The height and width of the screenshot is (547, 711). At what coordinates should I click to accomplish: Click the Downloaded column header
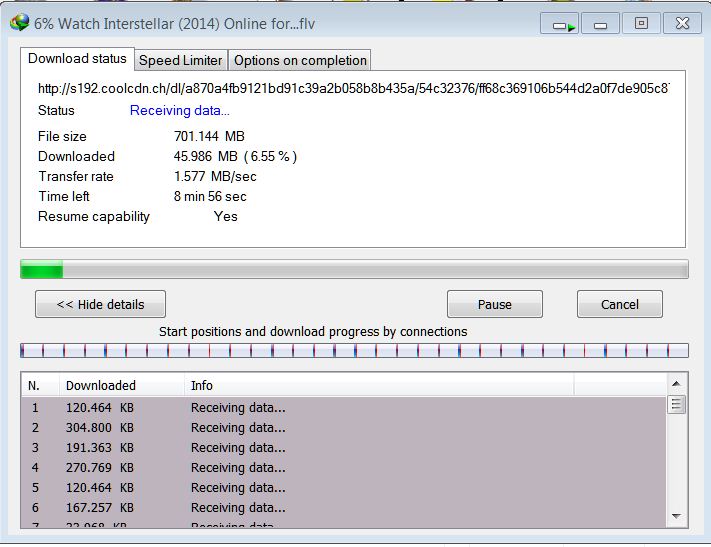(122, 386)
